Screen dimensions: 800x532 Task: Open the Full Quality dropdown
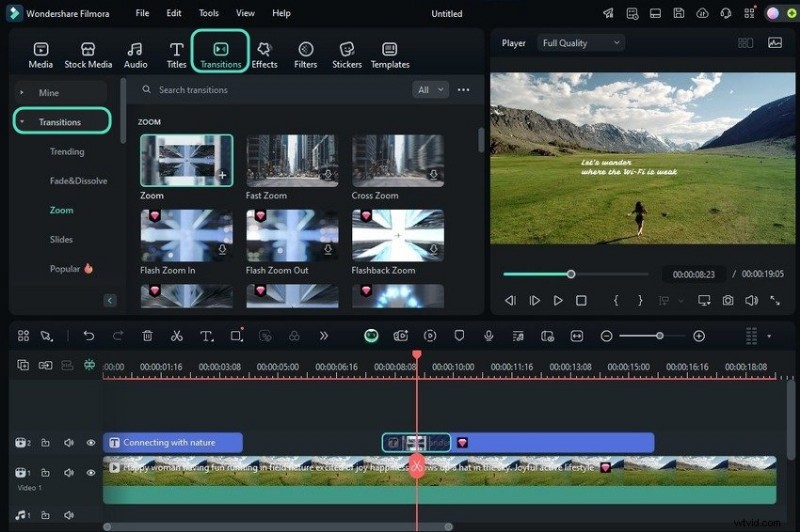pyautogui.click(x=580, y=43)
